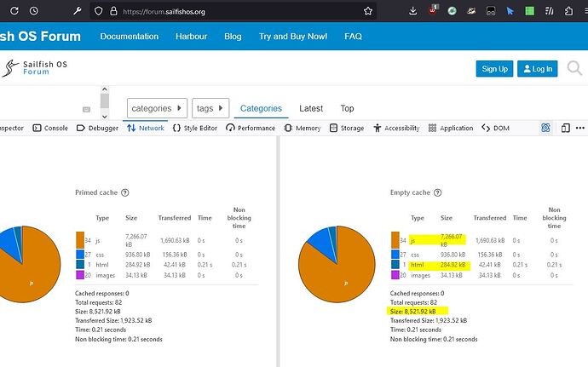588x367 pixels.
Task: Open the tags dropdown filter
Action: [210, 108]
